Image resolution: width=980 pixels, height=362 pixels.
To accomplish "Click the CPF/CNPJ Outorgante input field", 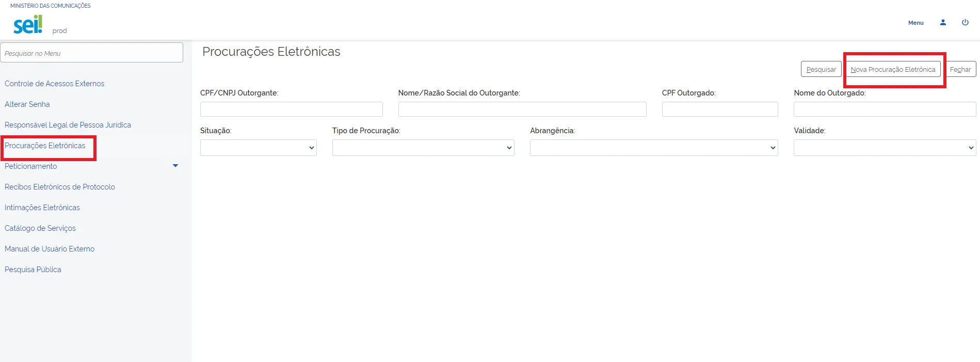I will (x=291, y=109).
